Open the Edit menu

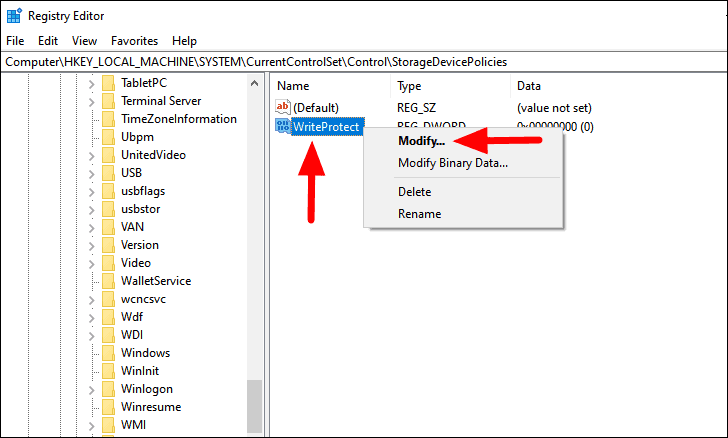pos(48,41)
